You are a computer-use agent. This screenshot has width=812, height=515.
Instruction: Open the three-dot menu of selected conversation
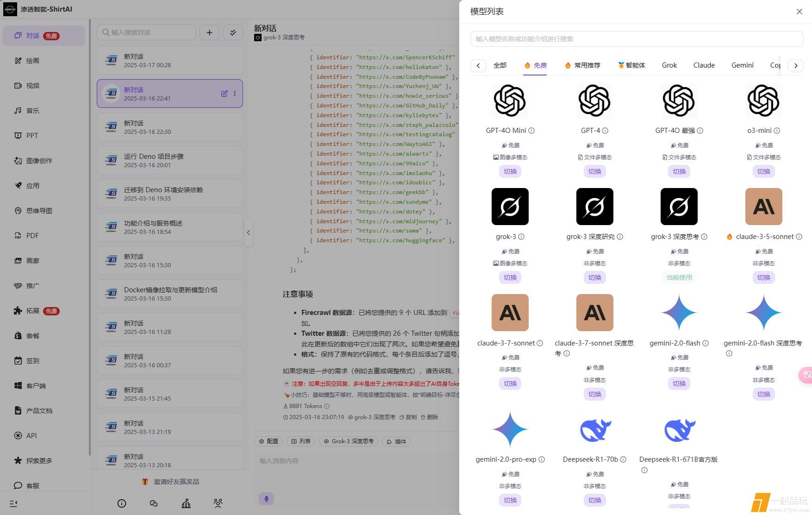[x=235, y=94]
